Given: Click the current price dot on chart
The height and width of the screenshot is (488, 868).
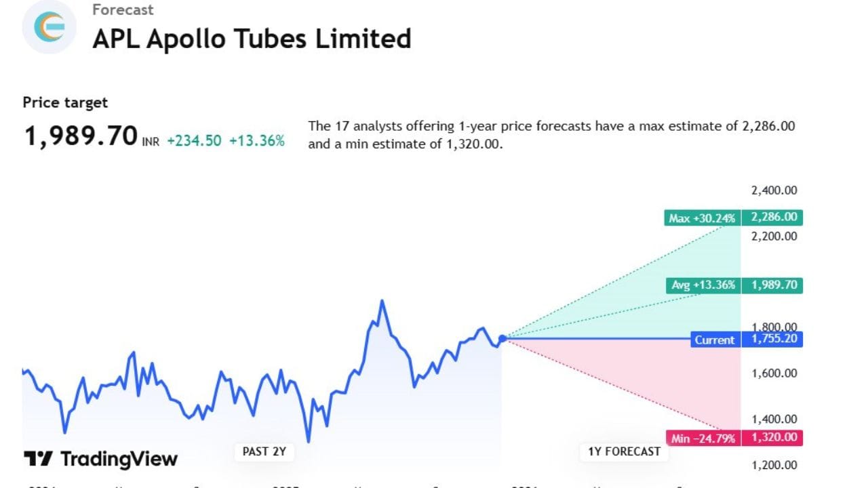Looking at the screenshot, I should tap(502, 339).
